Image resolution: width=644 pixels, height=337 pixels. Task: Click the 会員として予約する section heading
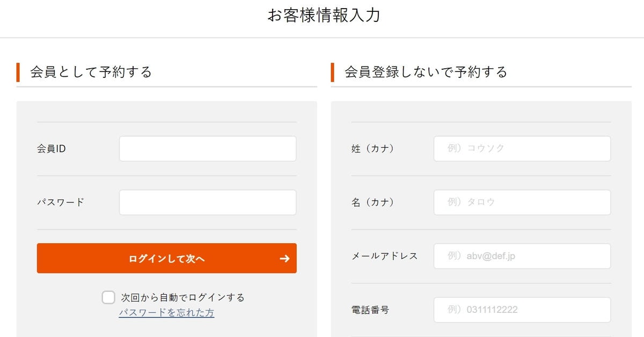91,72
